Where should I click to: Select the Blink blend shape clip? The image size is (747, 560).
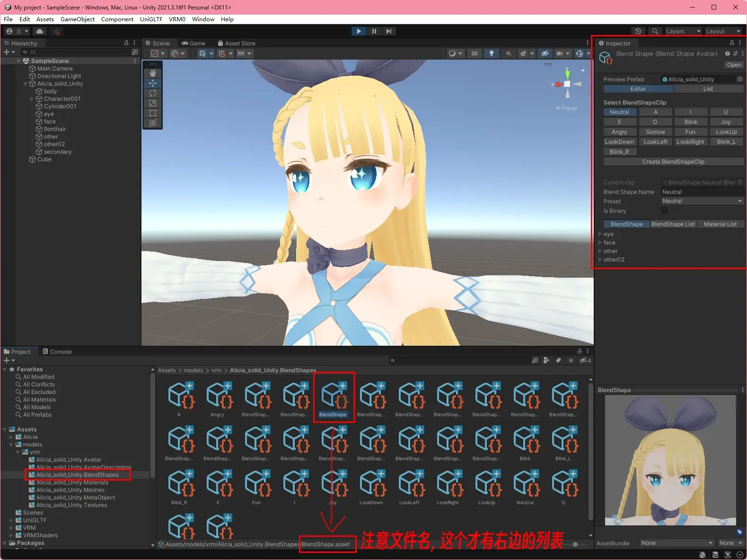click(691, 122)
